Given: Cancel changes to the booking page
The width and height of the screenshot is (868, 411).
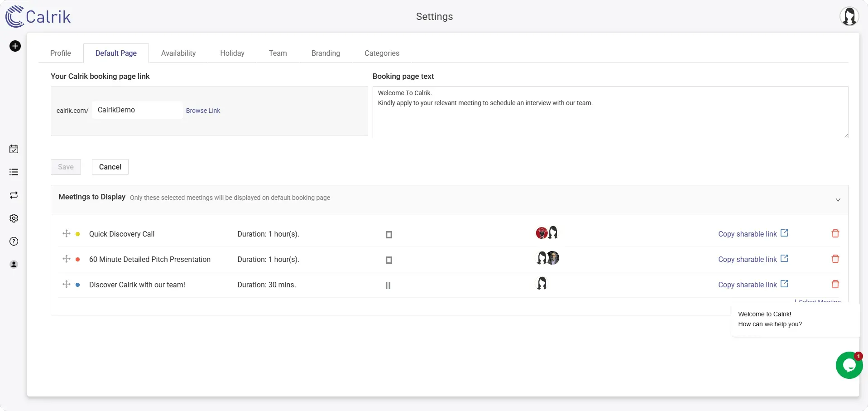Looking at the screenshot, I should tap(110, 167).
